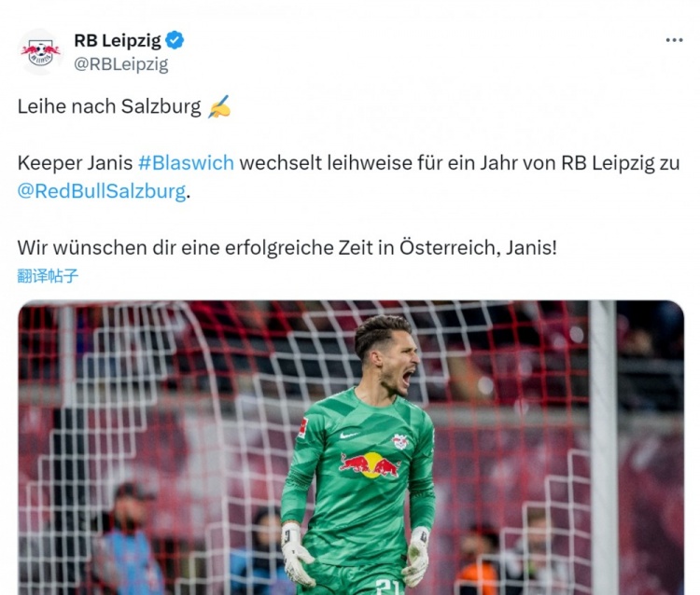Follow the #Blaswich hashtag link
Screen dimensions: 700x595
[x=186, y=163]
